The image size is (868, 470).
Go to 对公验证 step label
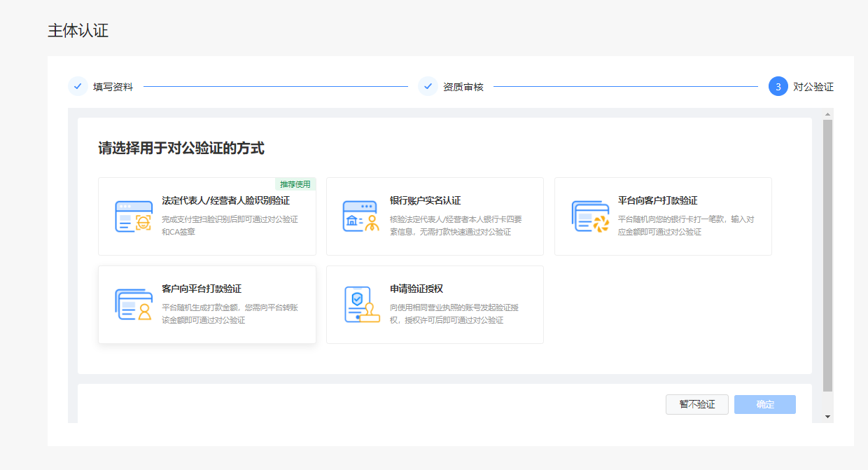[x=813, y=87]
